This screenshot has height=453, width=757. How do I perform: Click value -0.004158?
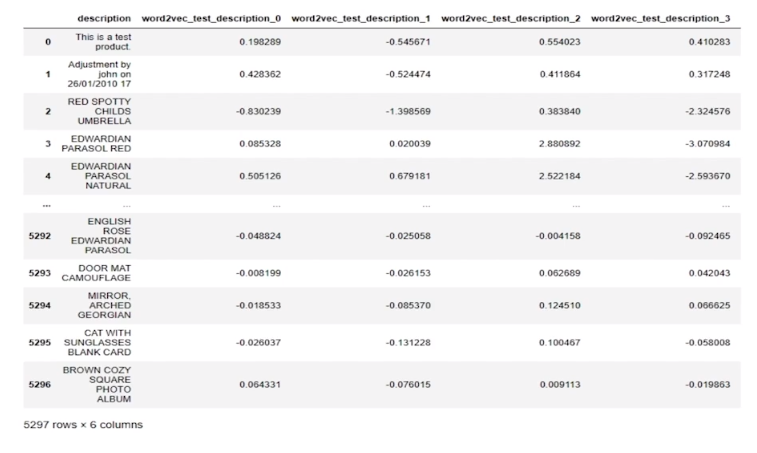point(558,236)
